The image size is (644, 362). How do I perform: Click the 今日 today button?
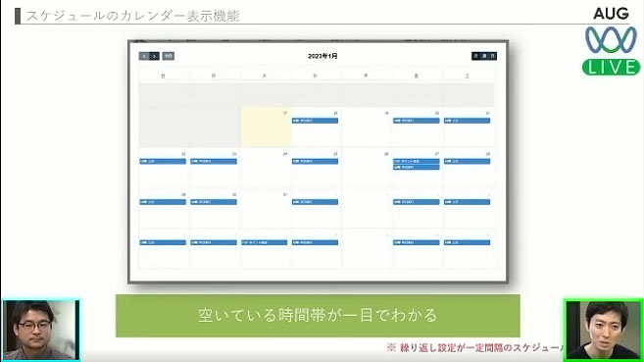(169, 56)
